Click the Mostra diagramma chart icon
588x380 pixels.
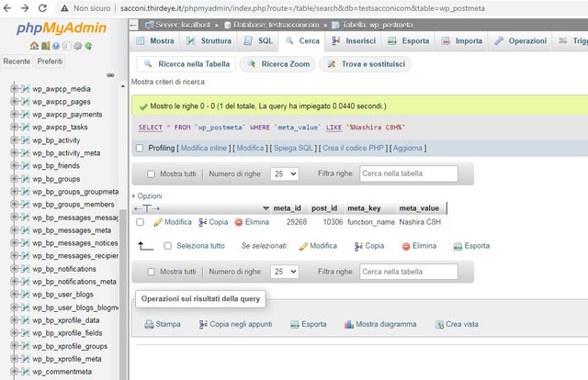[x=349, y=324]
